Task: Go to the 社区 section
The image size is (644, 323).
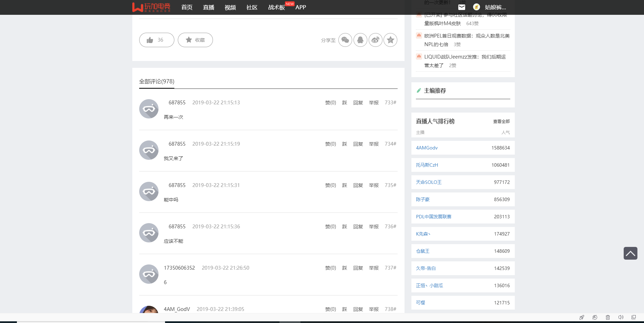Action: pos(252,7)
